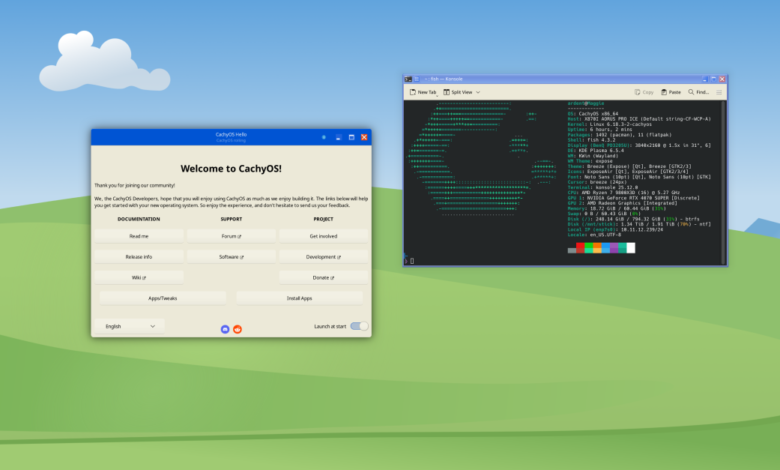Viewport: 780px width, 470px height.
Task: Open the Forum link button
Action: (x=231, y=236)
